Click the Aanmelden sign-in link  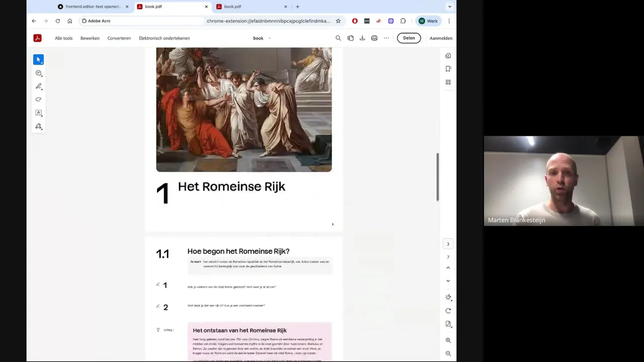coord(441,38)
